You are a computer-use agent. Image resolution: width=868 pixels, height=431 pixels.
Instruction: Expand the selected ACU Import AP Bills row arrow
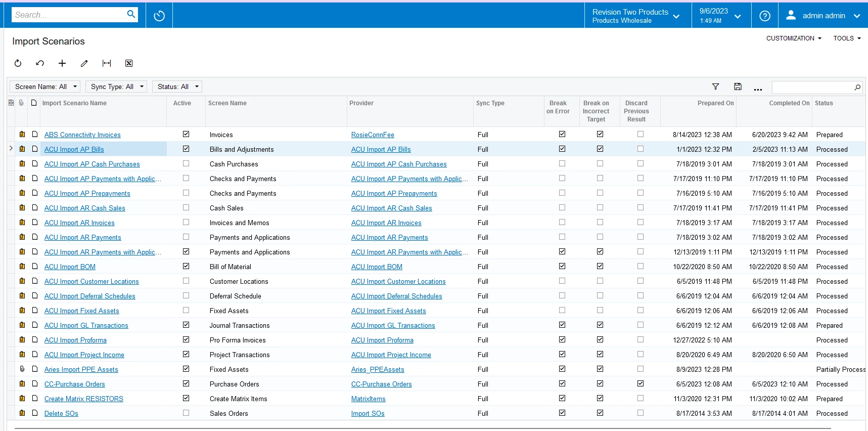[11, 149]
